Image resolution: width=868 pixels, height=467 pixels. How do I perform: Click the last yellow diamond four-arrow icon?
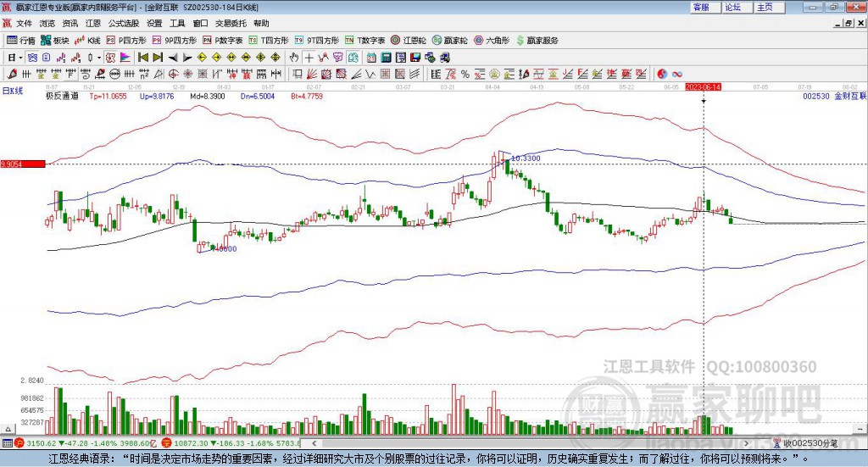pyautogui.click(x=275, y=58)
